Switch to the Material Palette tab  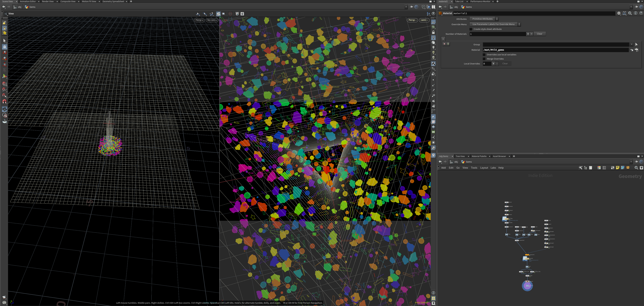[x=479, y=156]
